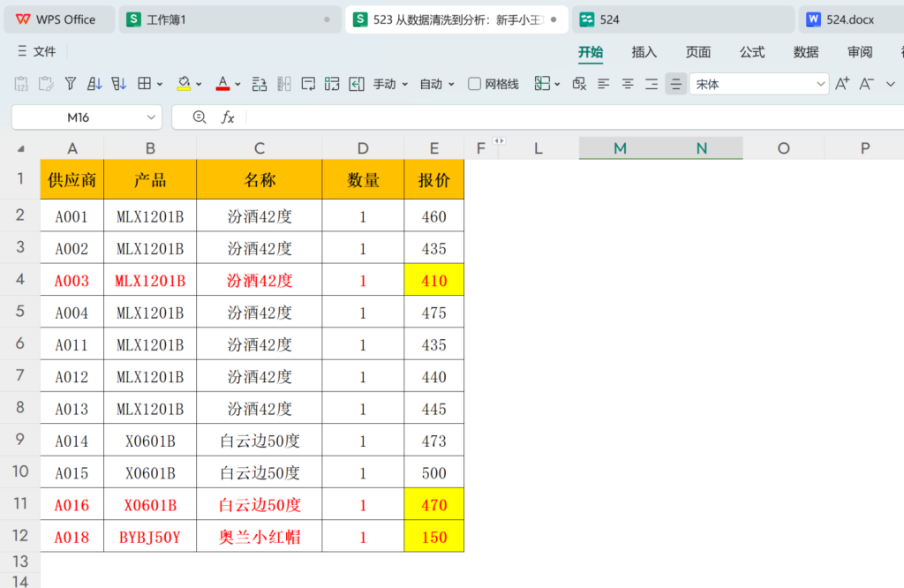The height and width of the screenshot is (588, 904).
Task: Open the 自动 dropdown
Action: tap(437, 84)
